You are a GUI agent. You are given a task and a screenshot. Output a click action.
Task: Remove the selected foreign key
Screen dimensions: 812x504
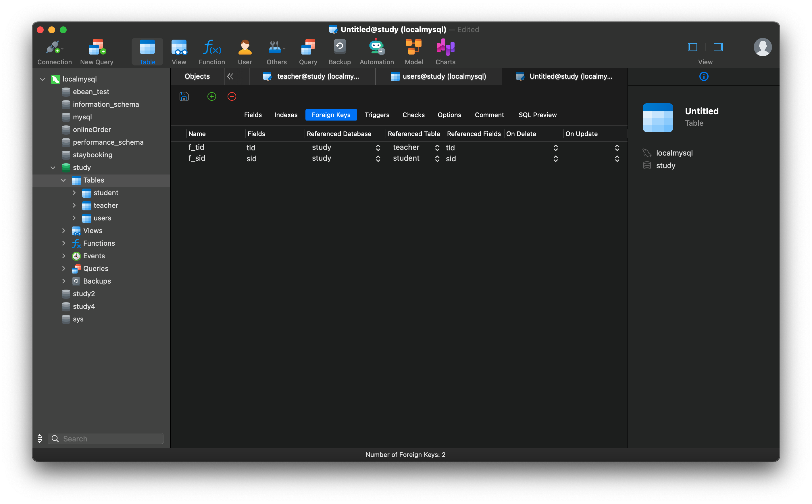pos(232,96)
